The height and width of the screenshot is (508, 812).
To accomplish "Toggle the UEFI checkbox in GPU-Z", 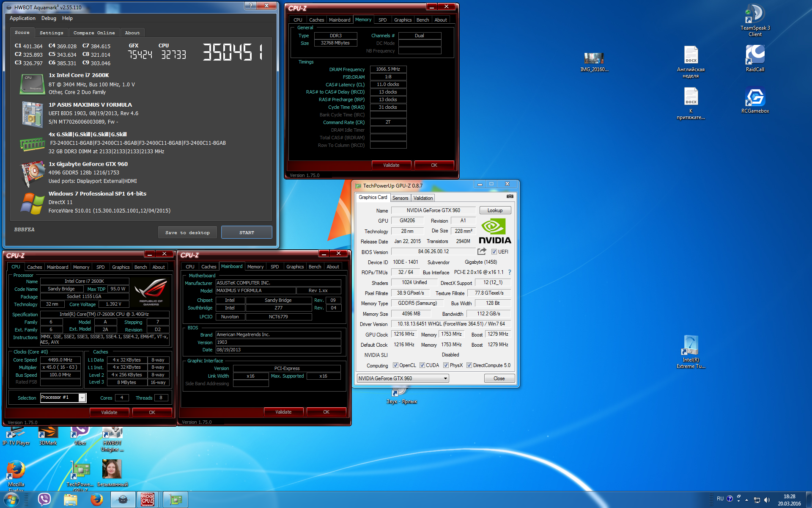I will point(494,252).
